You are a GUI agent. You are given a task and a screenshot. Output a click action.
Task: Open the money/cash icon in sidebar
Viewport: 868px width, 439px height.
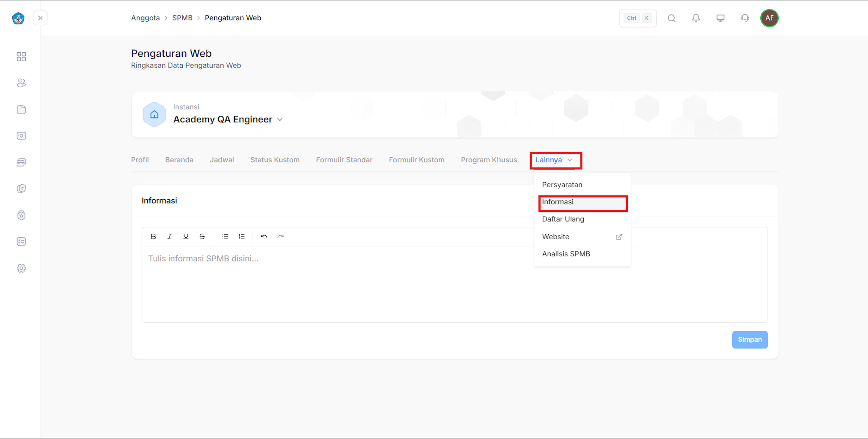click(21, 136)
